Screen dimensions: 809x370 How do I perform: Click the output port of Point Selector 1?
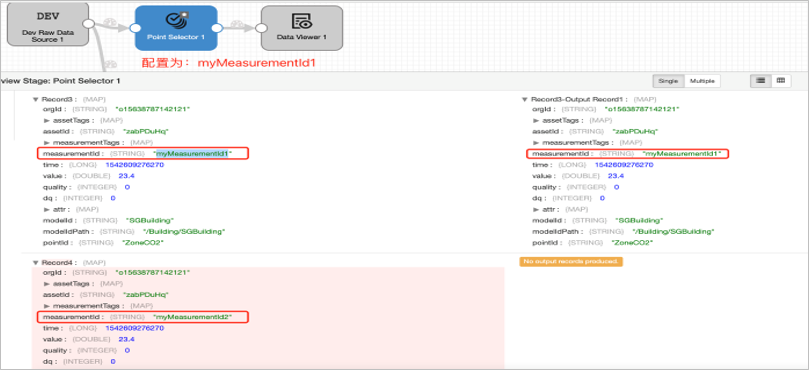(x=216, y=28)
